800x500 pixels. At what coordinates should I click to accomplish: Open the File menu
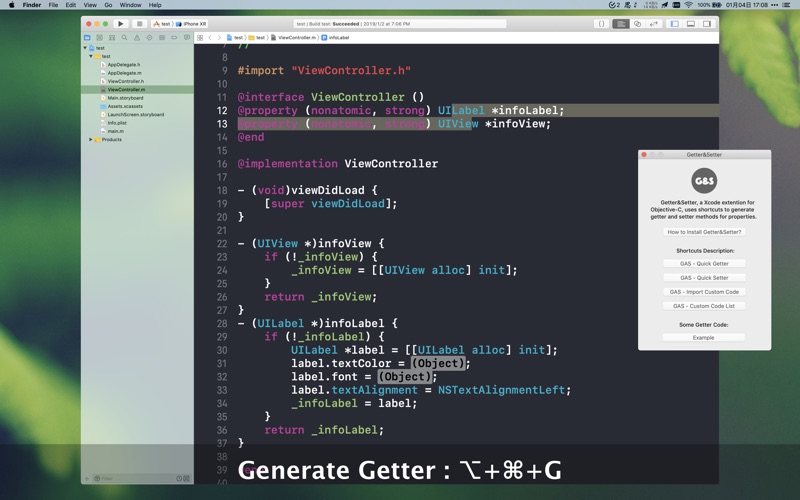[53, 5]
